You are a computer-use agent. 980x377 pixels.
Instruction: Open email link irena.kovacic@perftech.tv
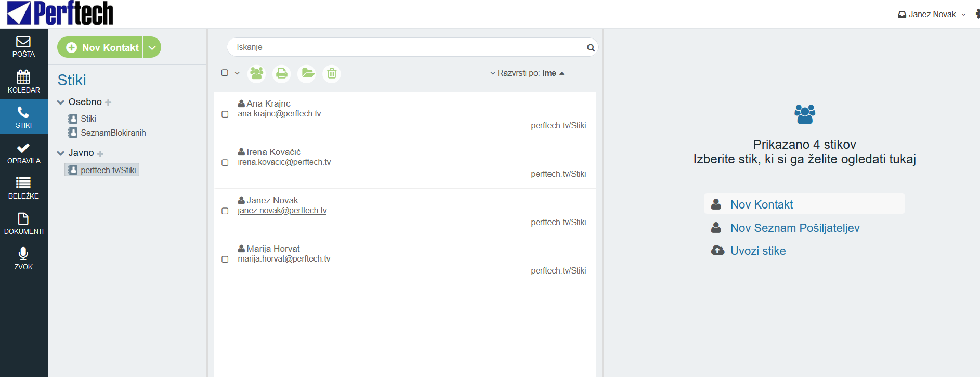click(x=284, y=162)
